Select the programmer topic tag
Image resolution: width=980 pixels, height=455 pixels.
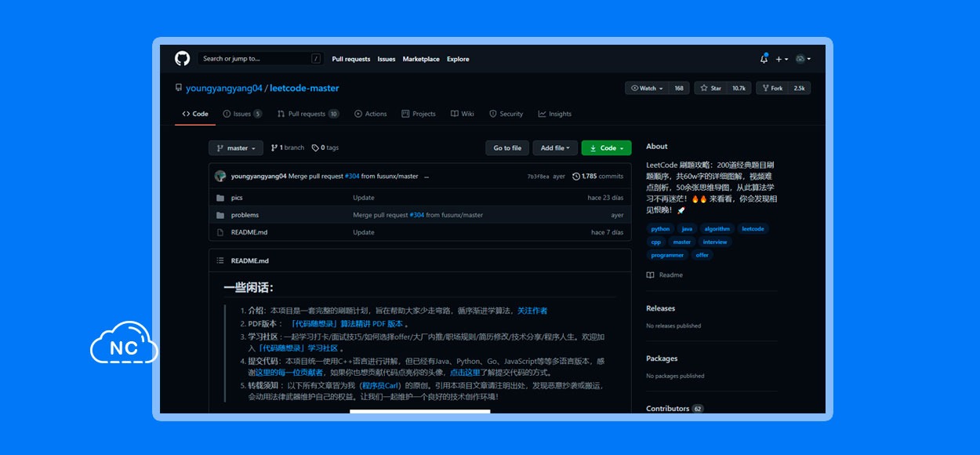668,255
